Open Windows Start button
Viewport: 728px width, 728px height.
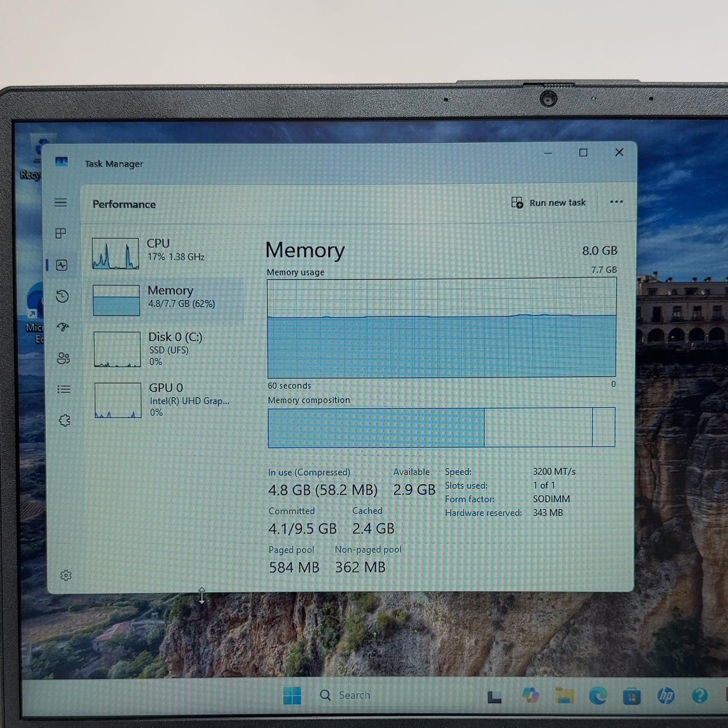point(292,695)
